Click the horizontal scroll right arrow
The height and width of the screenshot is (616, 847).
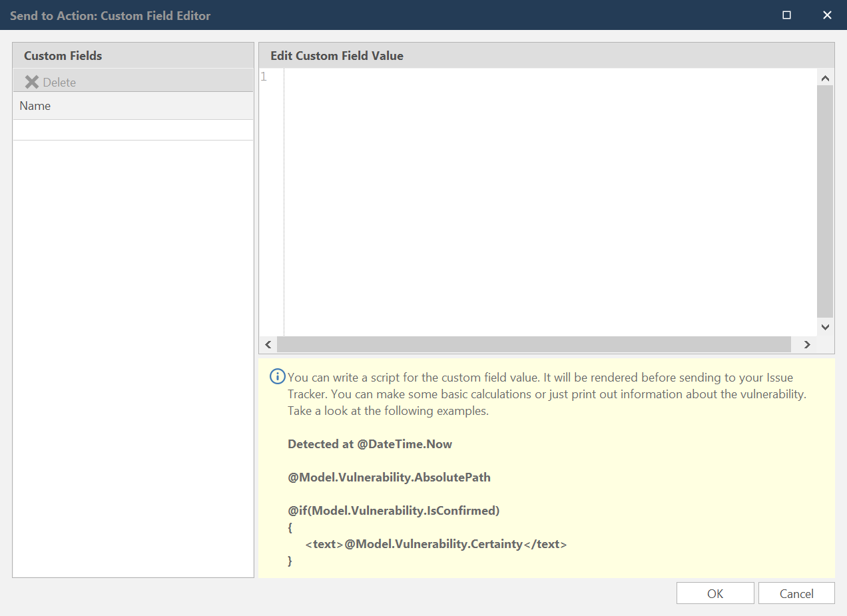[x=806, y=344]
